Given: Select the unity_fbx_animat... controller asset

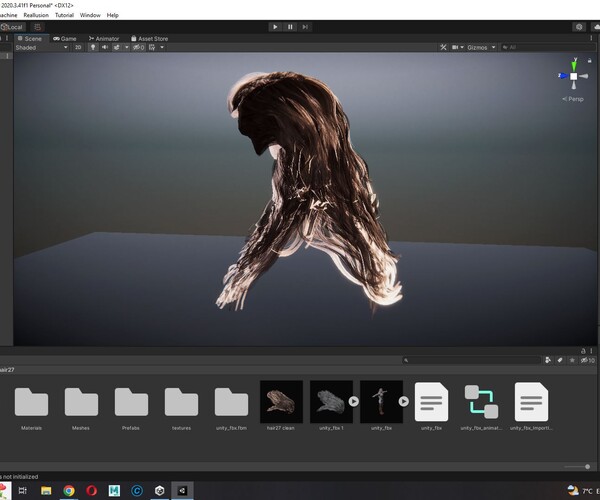Looking at the screenshot, I should [481, 402].
